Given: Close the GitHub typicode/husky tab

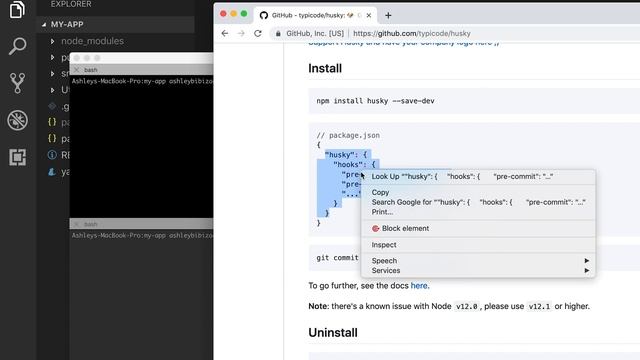Looking at the screenshot, I should point(369,16).
